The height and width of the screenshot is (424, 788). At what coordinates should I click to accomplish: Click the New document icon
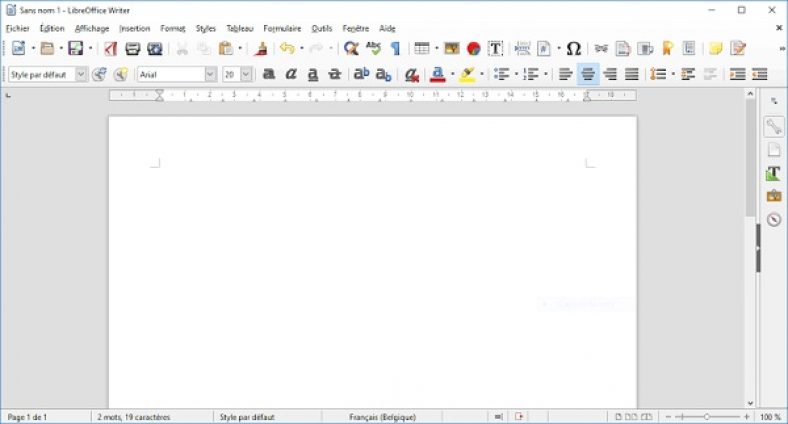tap(19, 48)
